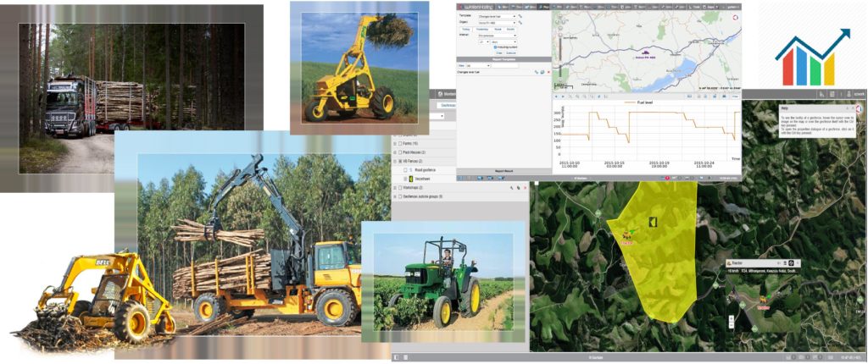Click the map zoom slider

click(559, 55)
